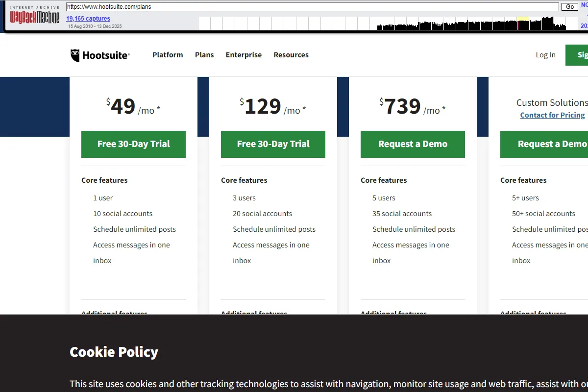This screenshot has height=392, width=588.
Task: Open the Resources navigation menu
Action: tap(291, 55)
